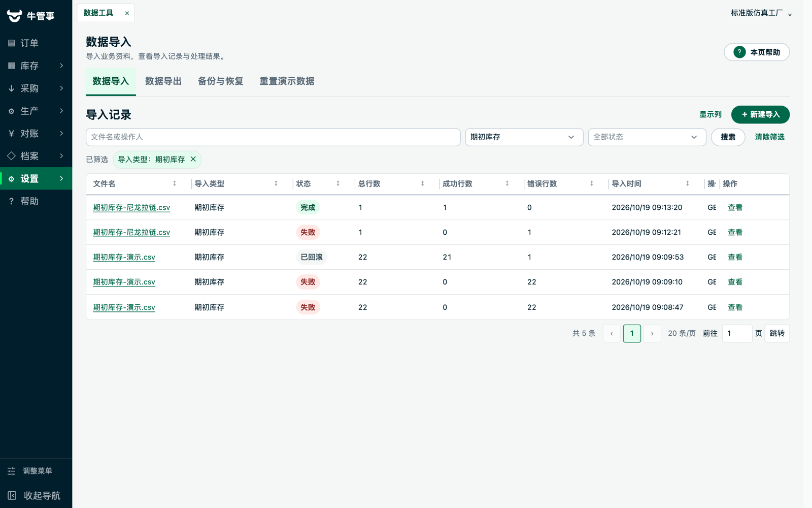Screen dimensions: 812x508
Task: Remove the 期初库存 filter chip
Action: 193,159
